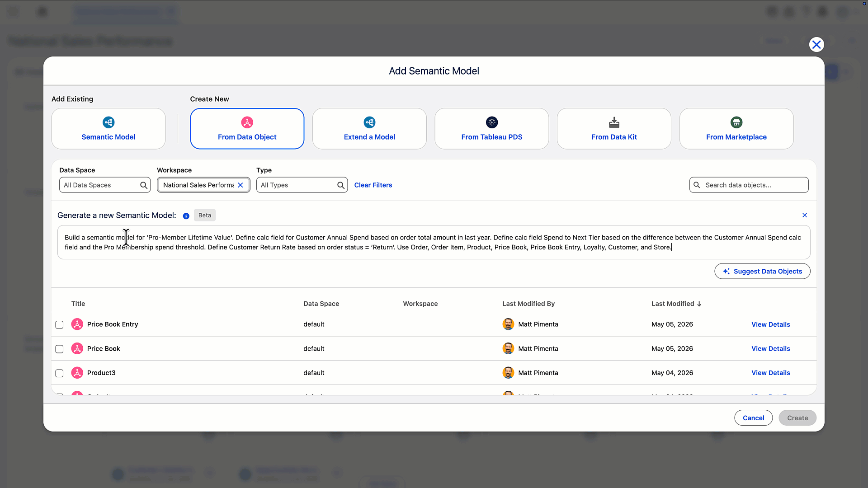Image resolution: width=868 pixels, height=488 pixels.
Task: Click info icon beside Generate a new Semantic Model
Action: (x=186, y=216)
